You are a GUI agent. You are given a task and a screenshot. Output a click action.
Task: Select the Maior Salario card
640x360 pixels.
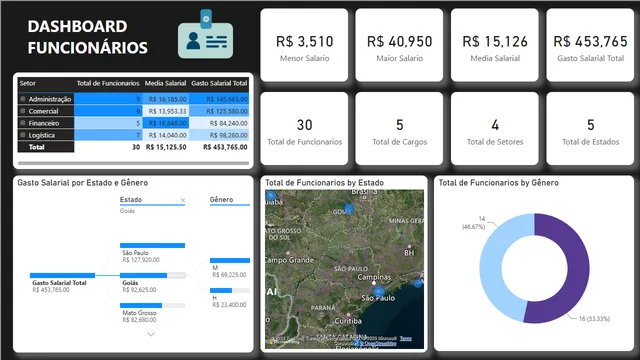[399, 45]
